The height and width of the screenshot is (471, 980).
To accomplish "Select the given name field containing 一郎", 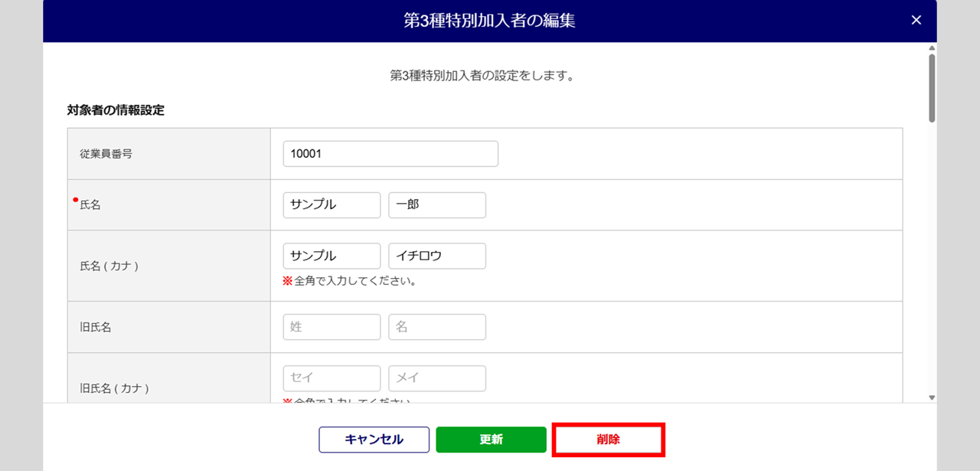I will pos(437,205).
